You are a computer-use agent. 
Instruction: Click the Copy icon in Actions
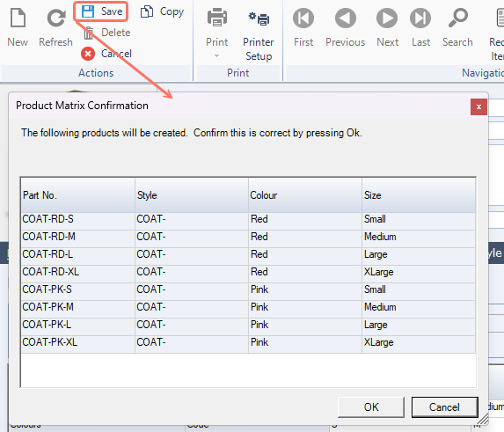tap(147, 11)
